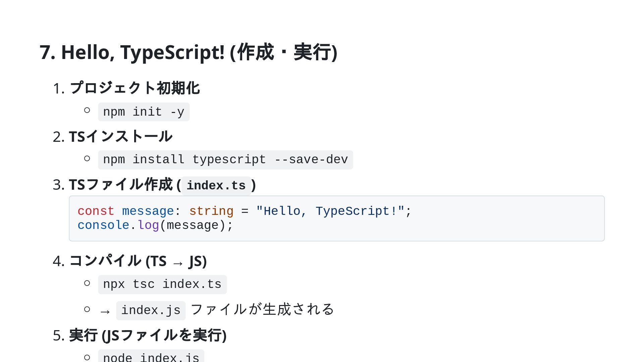The width and height of the screenshot is (644, 362).
Task: Click the "npx tsc index.ts" command
Action: (x=162, y=285)
